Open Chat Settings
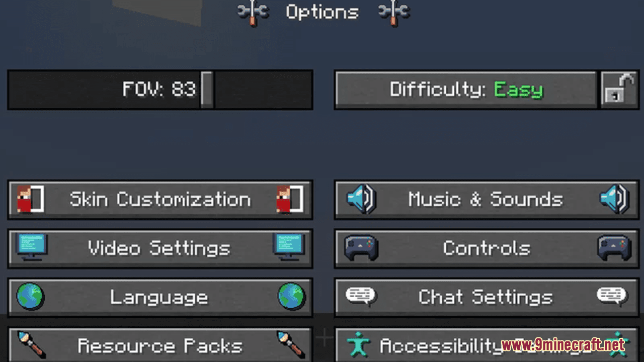 tap(487, 297)
